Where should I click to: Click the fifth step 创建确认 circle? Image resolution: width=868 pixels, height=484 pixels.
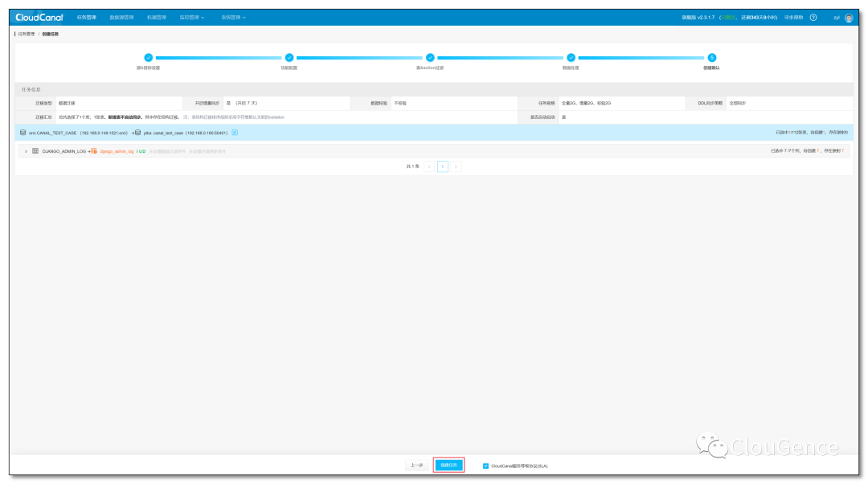tap(712, 58)
